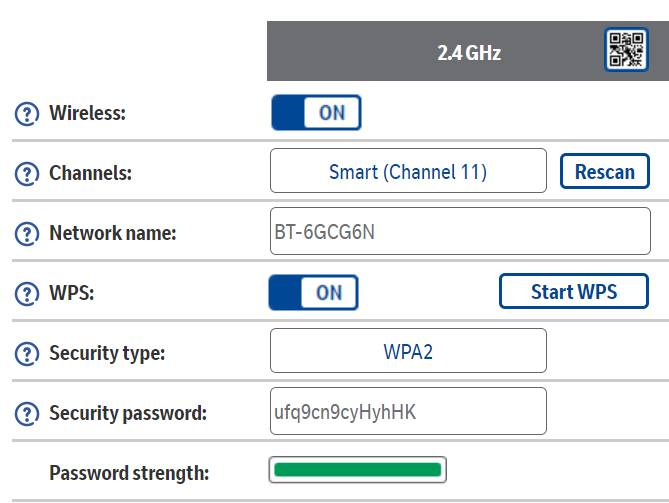The width and height of the screenshot is (669, 503).
Task: Click the help icon beside Wireless
Action: pos(27,114)
